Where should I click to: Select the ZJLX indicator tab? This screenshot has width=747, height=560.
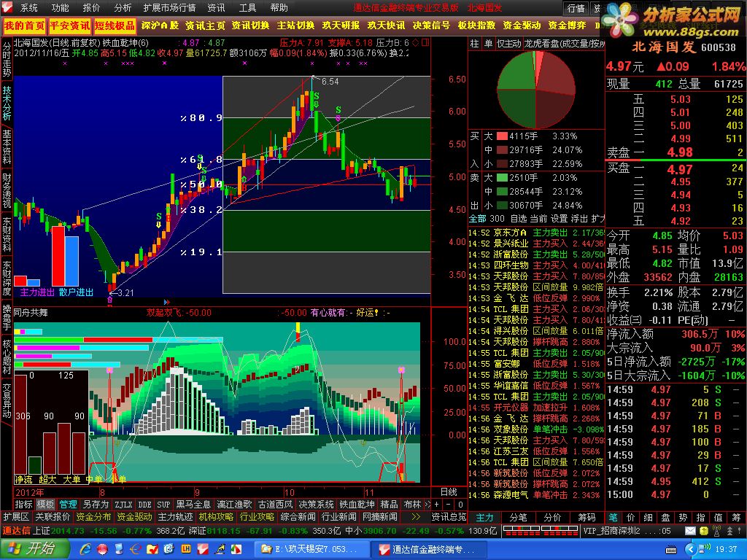pos(124,505)
